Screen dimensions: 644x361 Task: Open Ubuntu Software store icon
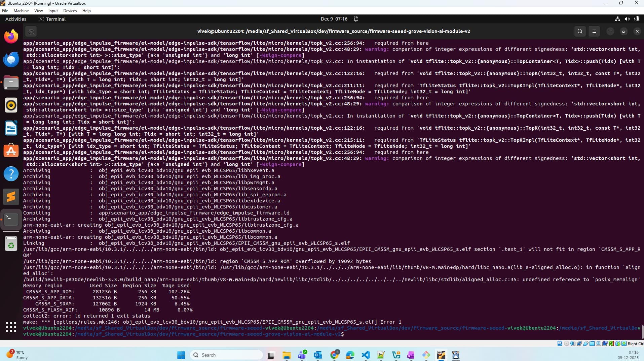click(11, 151)
